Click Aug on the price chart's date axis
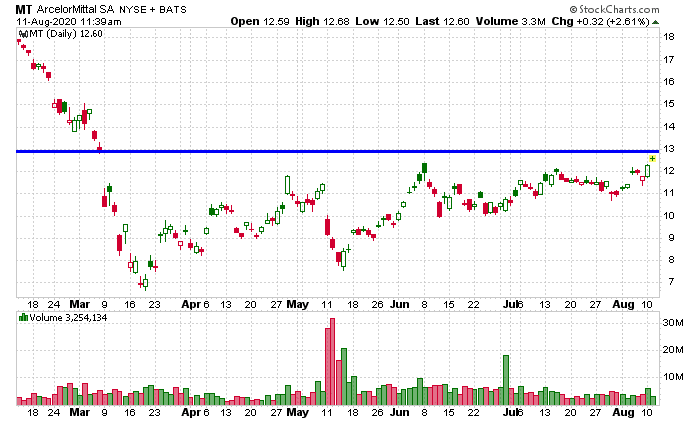The height and width of the screenshot is (421, 700). click(x=623, y=304)
